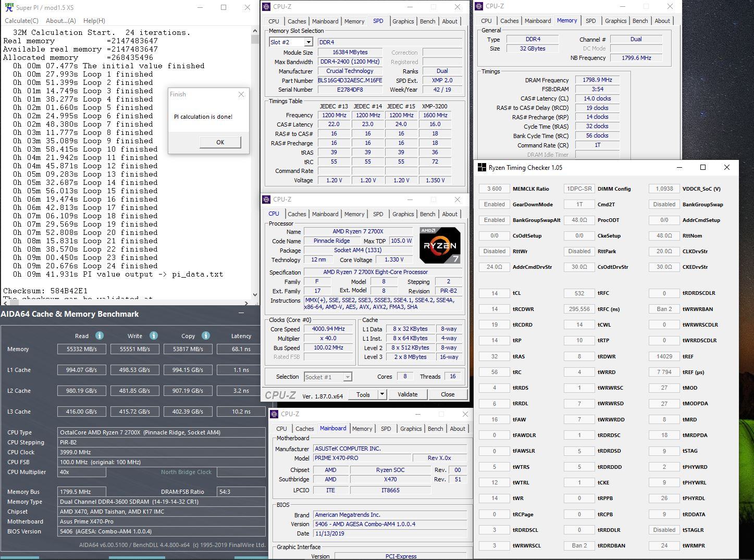
Task: Click the Checksum 584B42E1 text
Action: pos(45,291)
